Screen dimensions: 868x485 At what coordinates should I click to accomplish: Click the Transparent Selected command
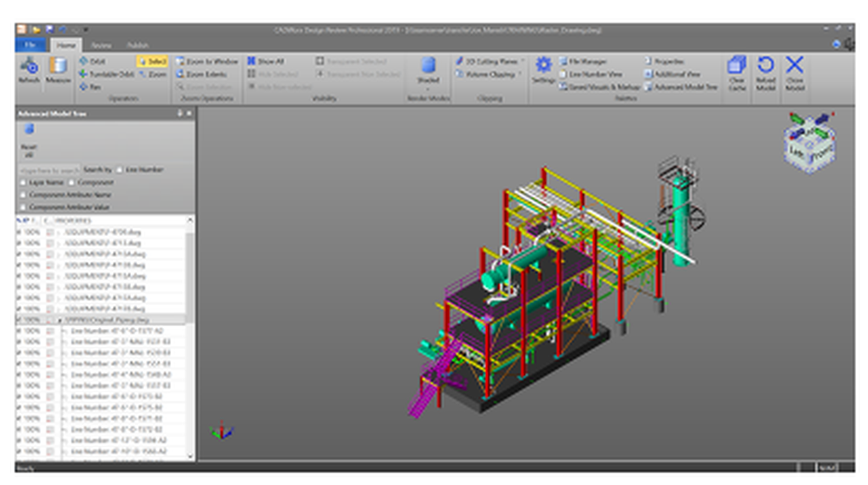tap(351, 62)
